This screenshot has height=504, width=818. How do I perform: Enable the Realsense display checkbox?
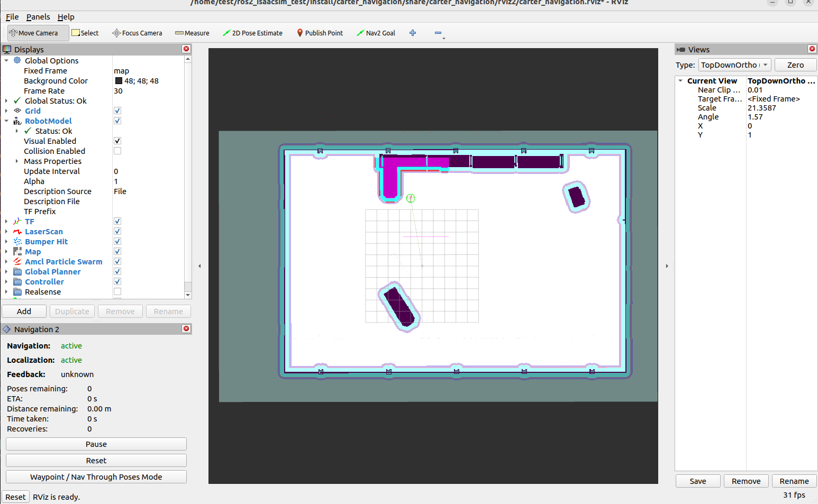tap(117, 291)
